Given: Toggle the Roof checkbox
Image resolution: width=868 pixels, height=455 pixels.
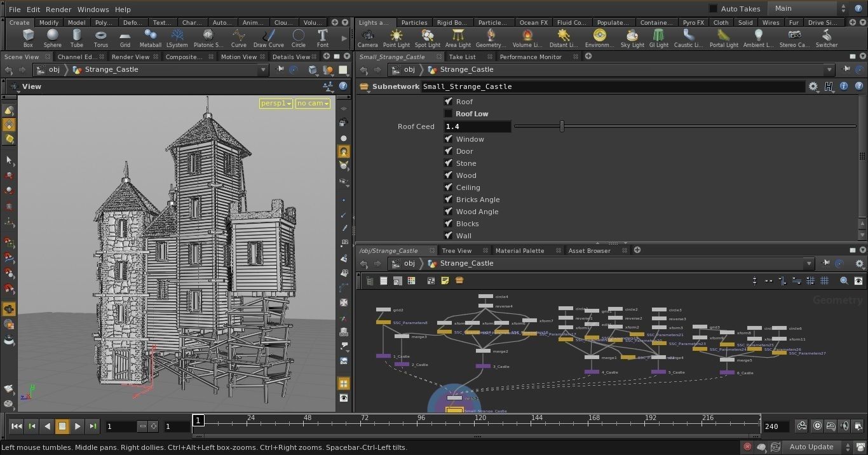Looking at the screenshot, I should (x=448, y=101).
